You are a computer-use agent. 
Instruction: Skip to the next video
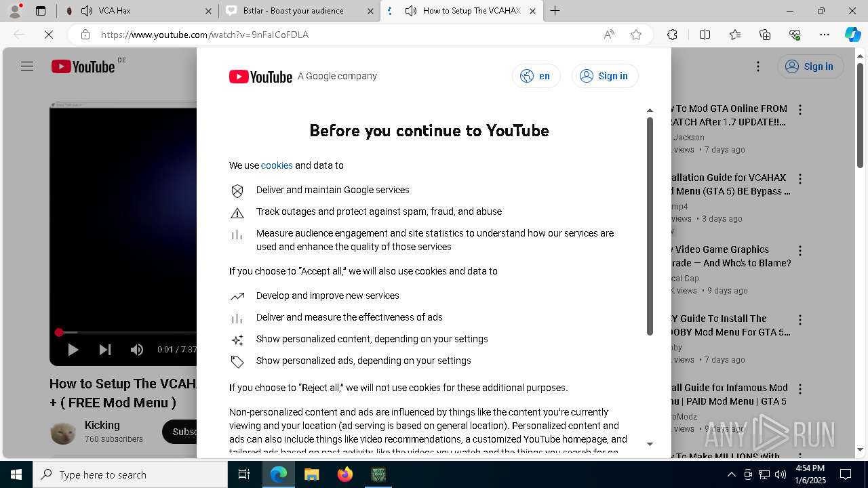(105, 350)
